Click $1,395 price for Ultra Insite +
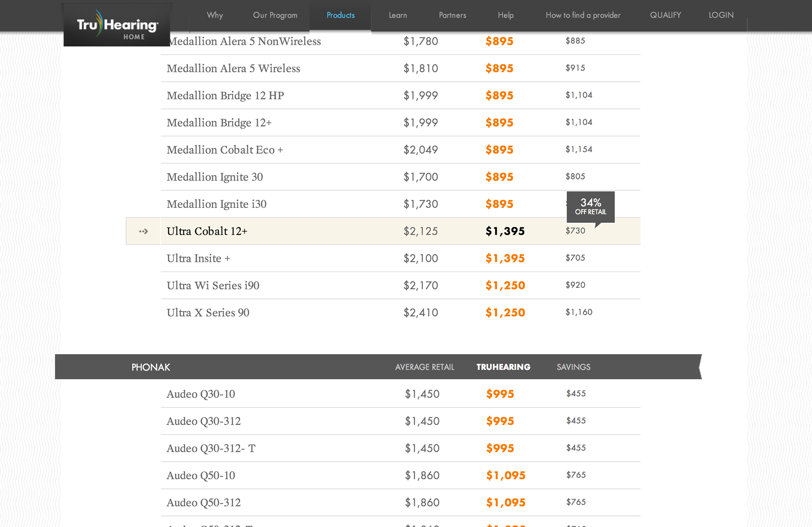 point(505,258)
